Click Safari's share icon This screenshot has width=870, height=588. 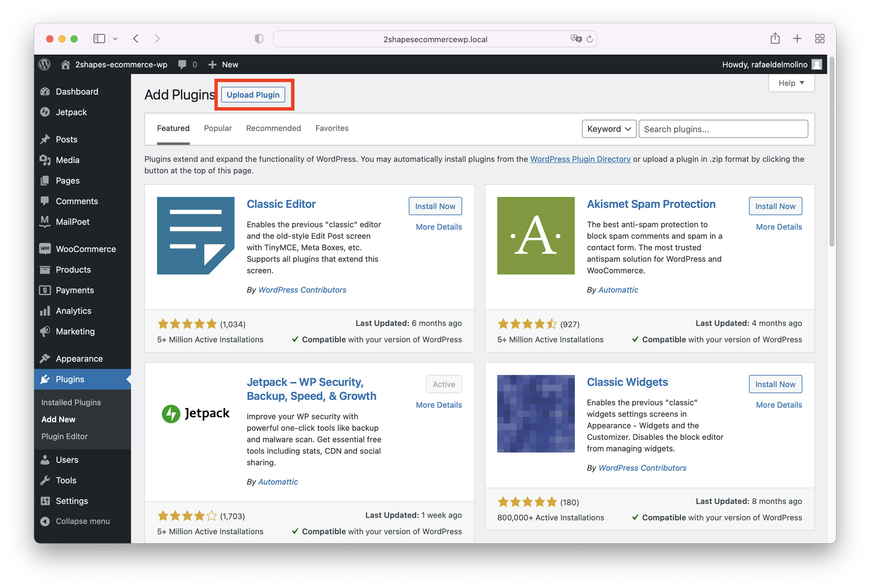tap(775, 39)
